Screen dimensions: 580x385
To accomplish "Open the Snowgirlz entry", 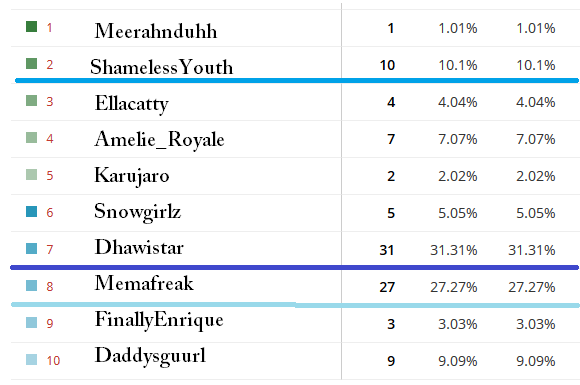I will [x=138, y=212].
